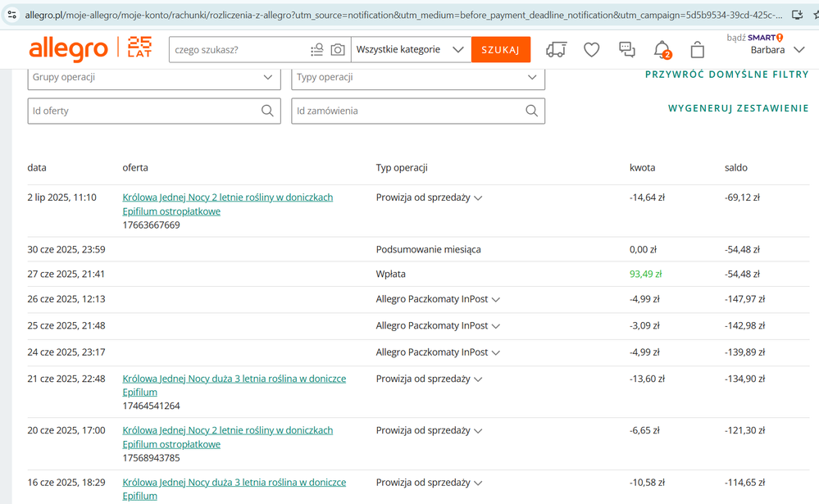Install app icon in address bar
Image resolution: width=819 pixels, height=504 pixels.
point(797,15)
